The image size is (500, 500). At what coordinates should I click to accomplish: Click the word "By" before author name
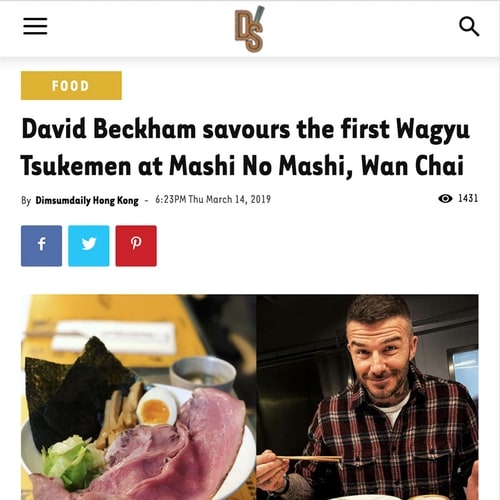[26, 200]
